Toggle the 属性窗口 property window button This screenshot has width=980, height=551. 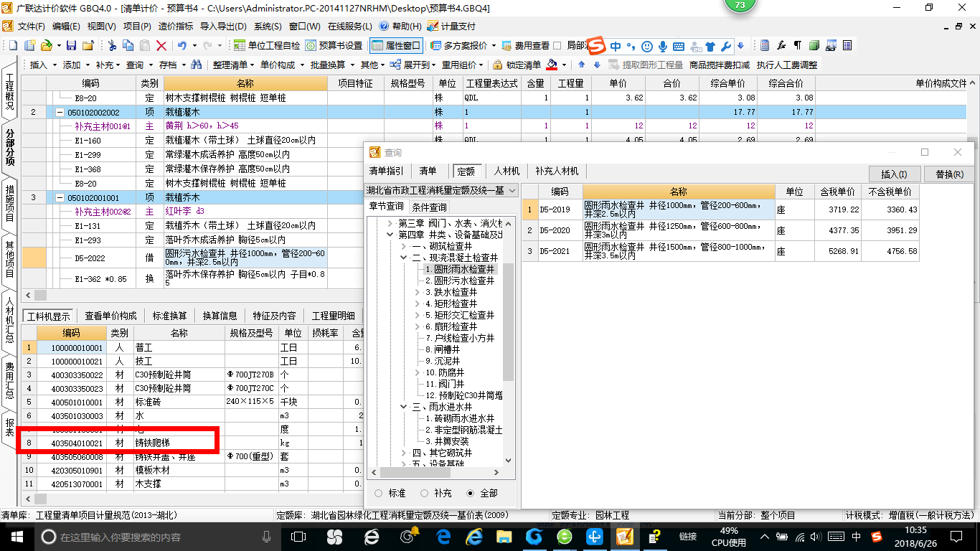click(396, 45)
